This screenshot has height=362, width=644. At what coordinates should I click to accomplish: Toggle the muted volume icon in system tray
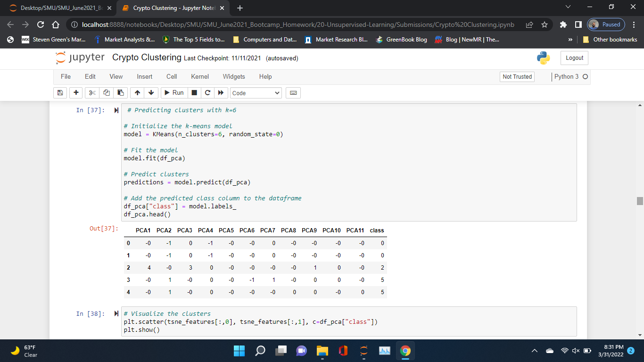[x=576, y=351]
